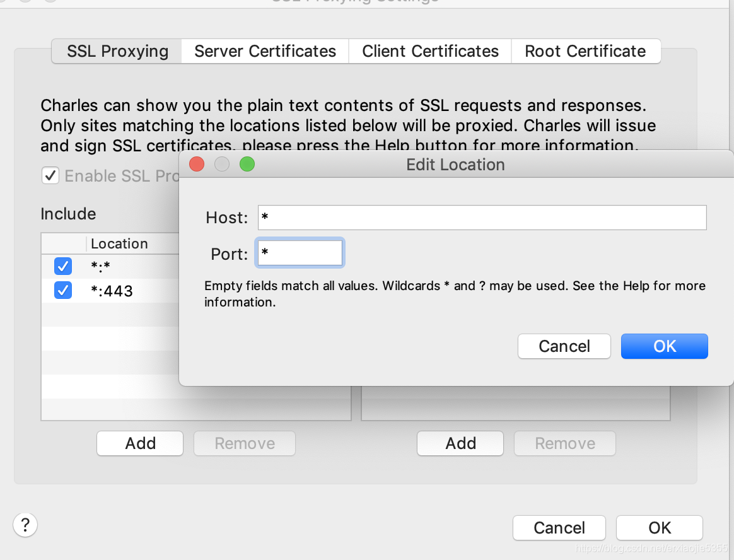Confirm Edit Location with OK
This screenshot has height=560, width=734.
(x=664, y=346)
